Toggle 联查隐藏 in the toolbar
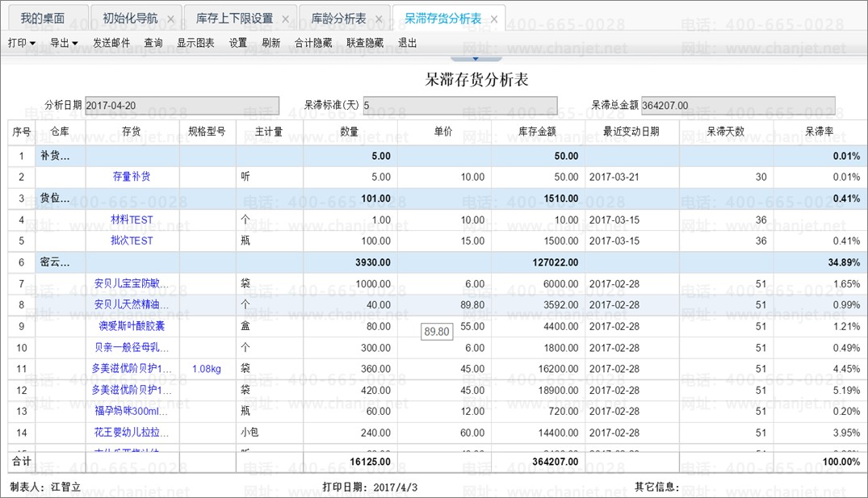The height and width of the screenshot is (498, 868). point(365,43)
